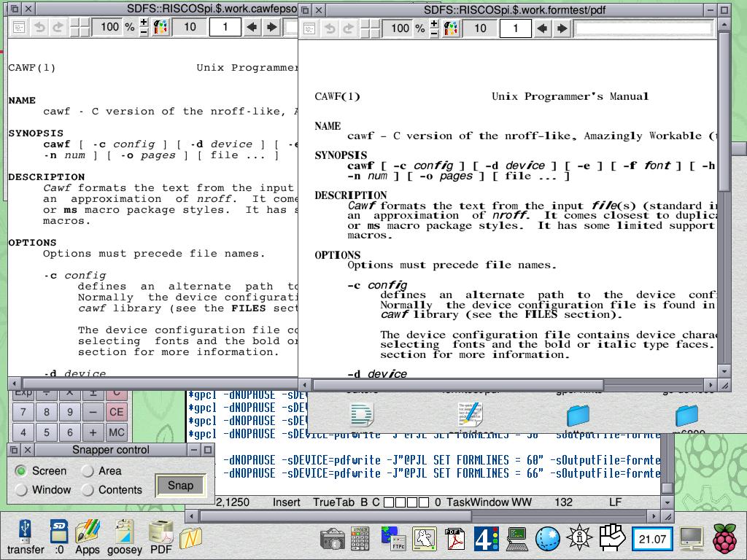This screenshot has width=747, height=560.
Task: Decrease zoom with minus in cawfepso window
Action: coord(144,32)
